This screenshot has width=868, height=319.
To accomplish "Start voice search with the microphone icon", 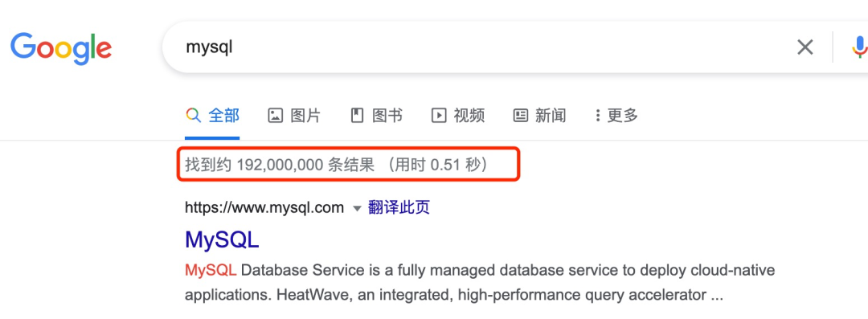I will click(x=859, y=47).
